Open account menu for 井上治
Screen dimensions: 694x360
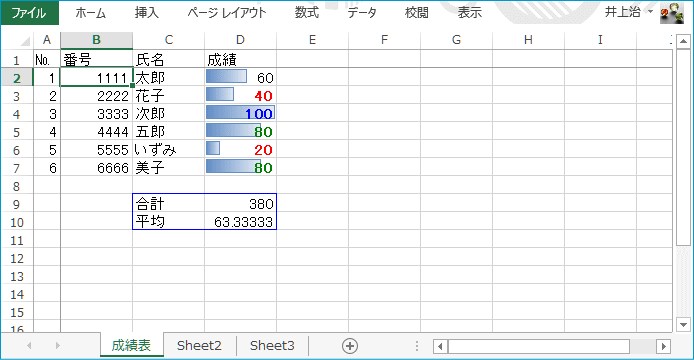[x=629, y=12]
